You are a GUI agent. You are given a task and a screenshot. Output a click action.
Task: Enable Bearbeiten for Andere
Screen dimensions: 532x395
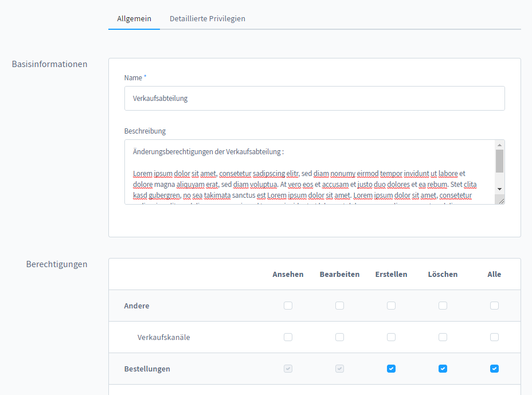(339, 306)
